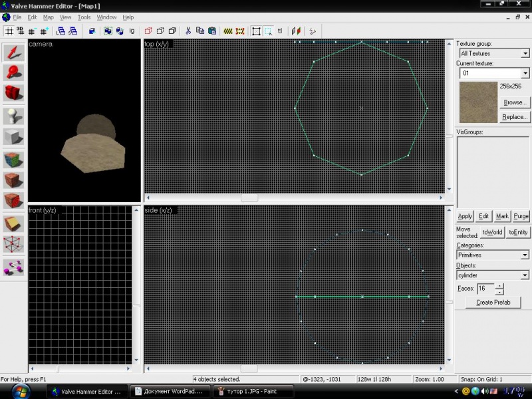Screen dimensions: 532x399
Task: Click the toEntity button
Action: tap(518, 232)
